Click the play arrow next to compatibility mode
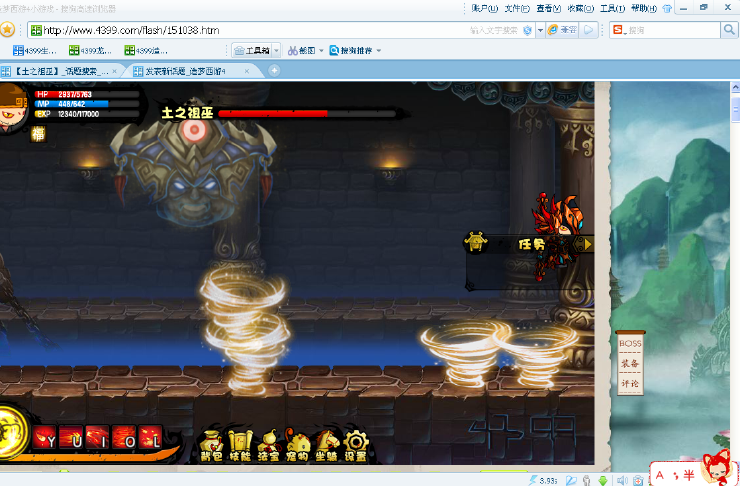This screenshot has width=740, height=486. [x=589, y=30]
